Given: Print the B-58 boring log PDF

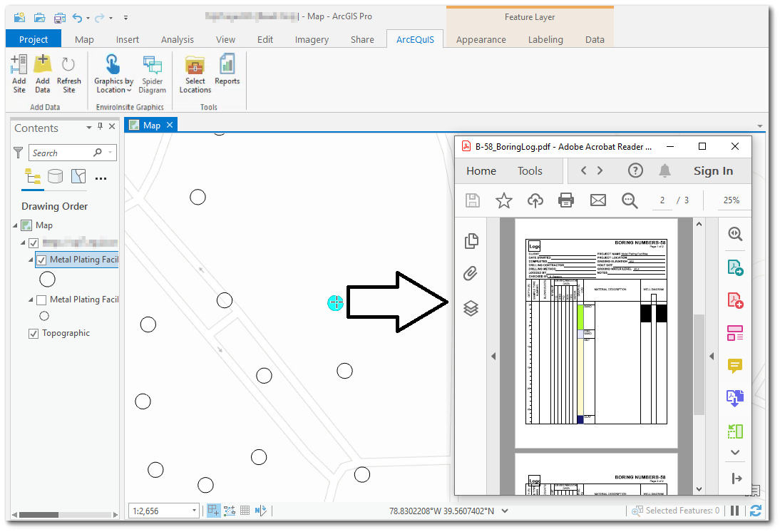Looking at the screenshot, I should tap(566, 200).
